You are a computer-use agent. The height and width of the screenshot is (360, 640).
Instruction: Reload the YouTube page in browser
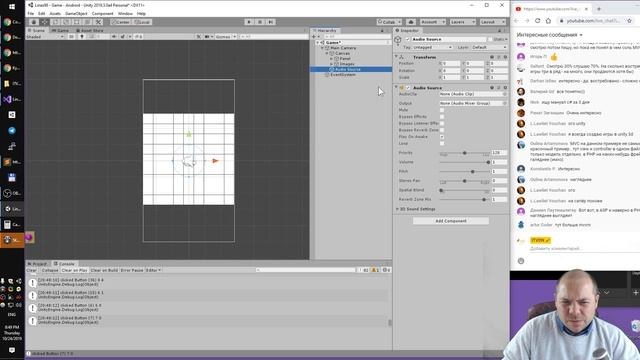tap(538, 21)
